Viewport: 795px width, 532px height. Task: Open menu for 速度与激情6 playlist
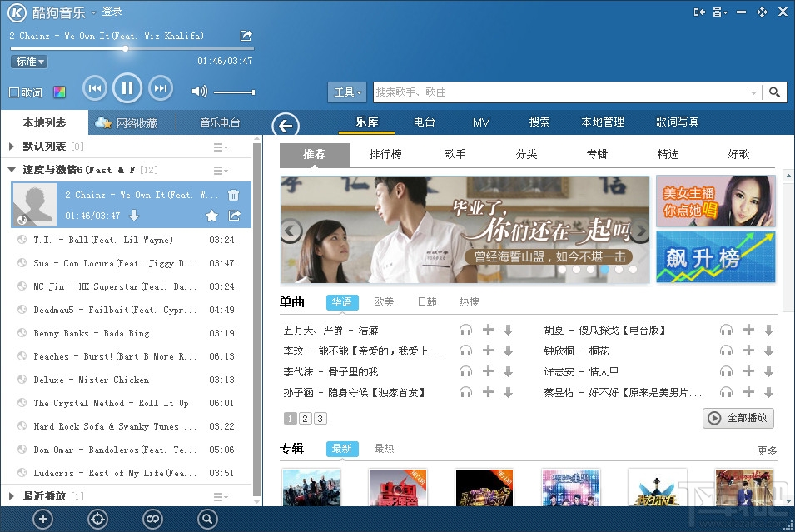coord(221,171)
